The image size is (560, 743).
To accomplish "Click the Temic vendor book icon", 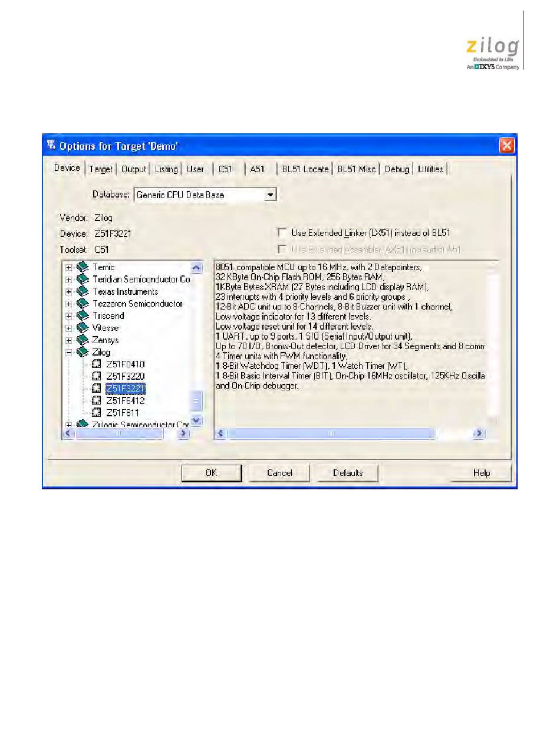I will tap(83, 267).
